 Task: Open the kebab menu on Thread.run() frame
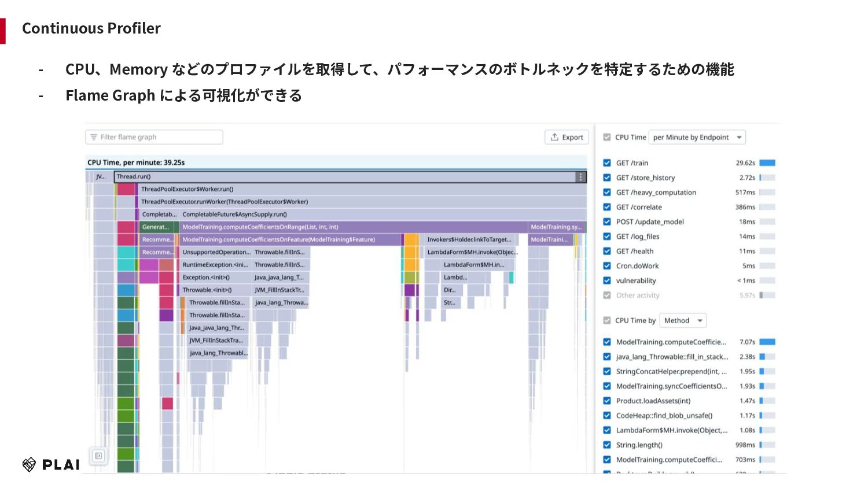point(580,177)
